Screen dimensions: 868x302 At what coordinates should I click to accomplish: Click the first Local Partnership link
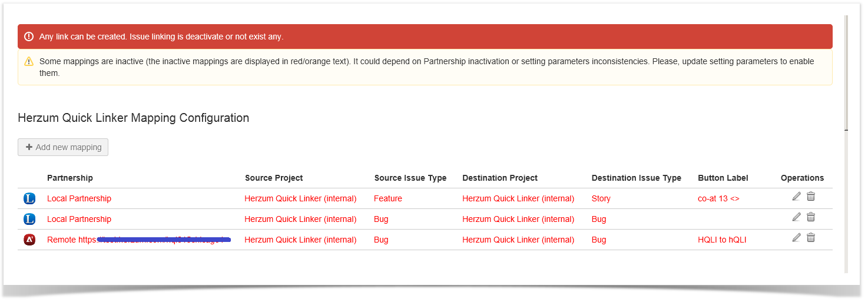(x=79, y=198)
